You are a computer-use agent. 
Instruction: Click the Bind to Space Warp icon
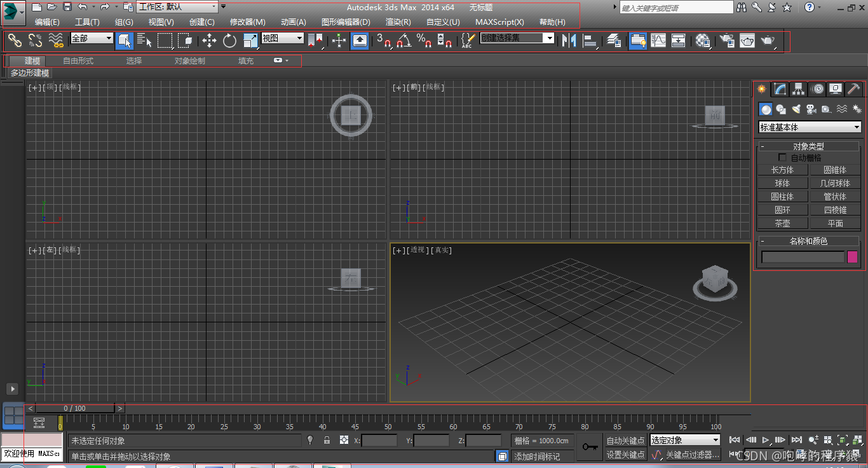pos(56,41)
